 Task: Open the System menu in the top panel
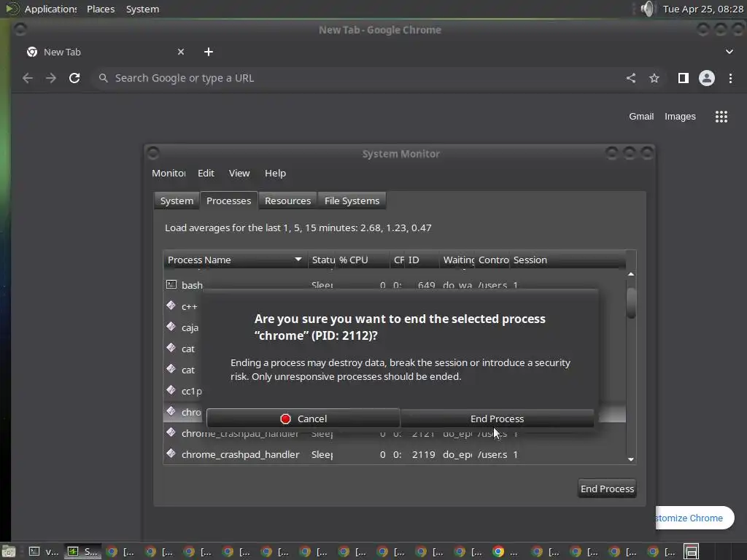142,9
